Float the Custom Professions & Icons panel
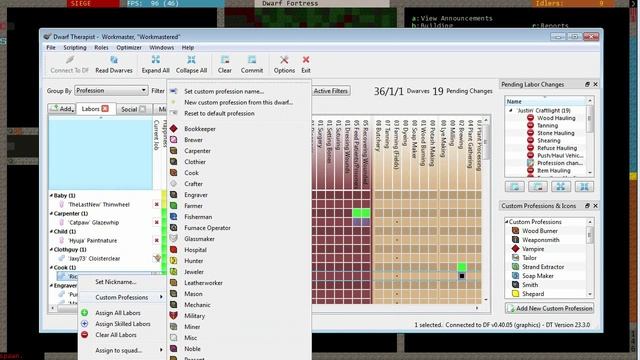This screenshot has height=360, width=640. pyautogui.click(x=587, y=206)
